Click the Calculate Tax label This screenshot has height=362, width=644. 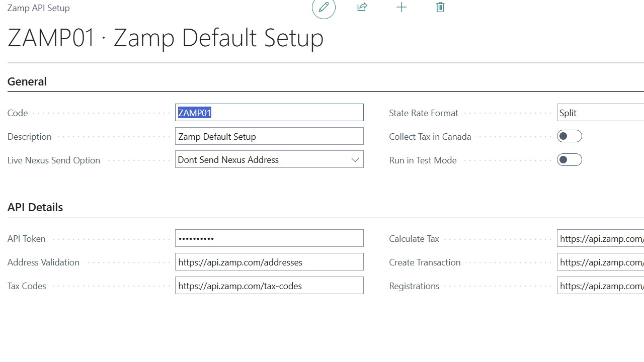pos(414,239)
